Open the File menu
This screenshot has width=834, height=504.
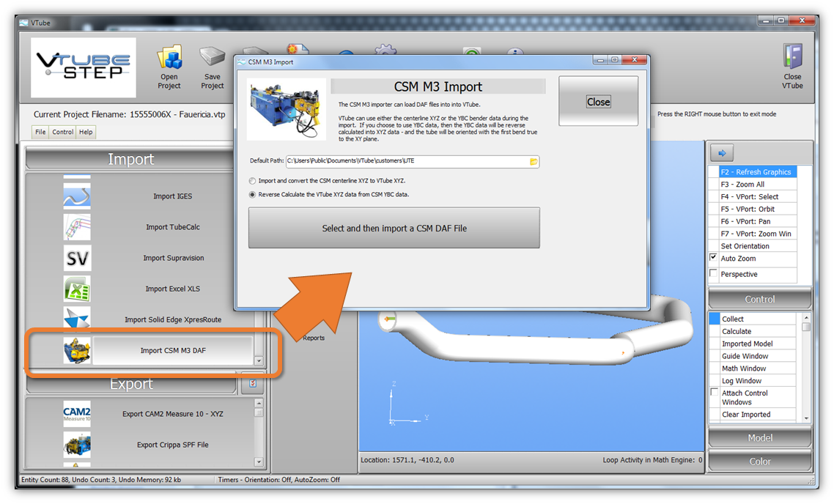pyautogui.click(x=40, y=133)
